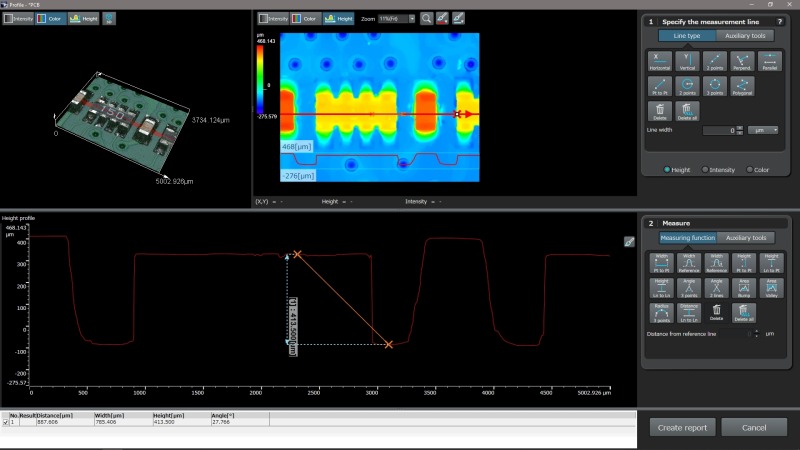Open the magnifier zoom tool above heightmap
This screenshot has width=800, height=450.
426,18
